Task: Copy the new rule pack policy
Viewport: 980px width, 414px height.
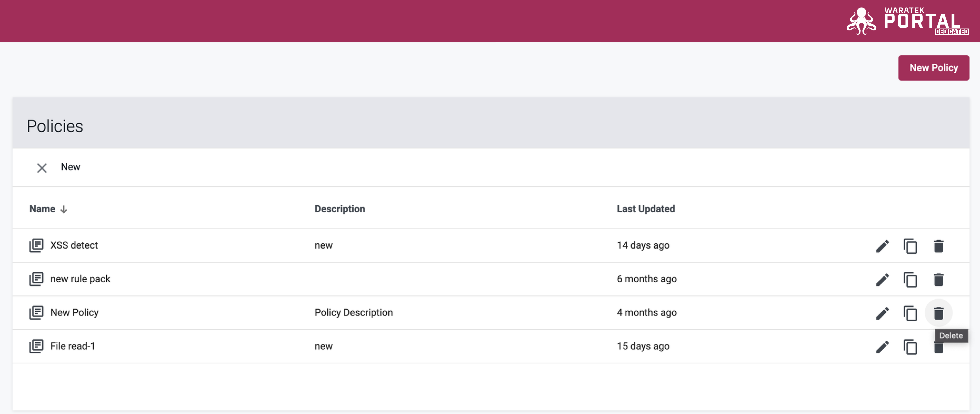Action: coord(910,279)
